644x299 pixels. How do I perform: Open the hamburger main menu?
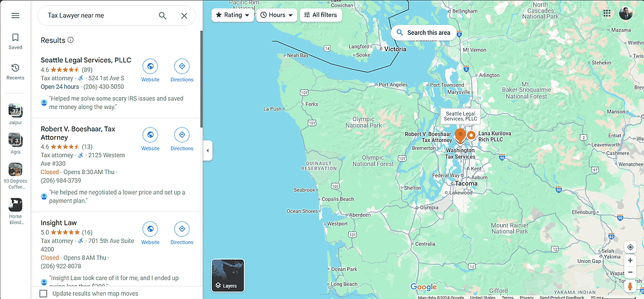15,16
